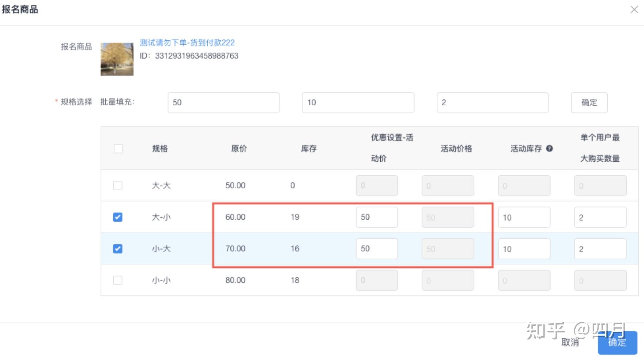Click the 库存 column header

pyautogui.click(x=309, y=149)
